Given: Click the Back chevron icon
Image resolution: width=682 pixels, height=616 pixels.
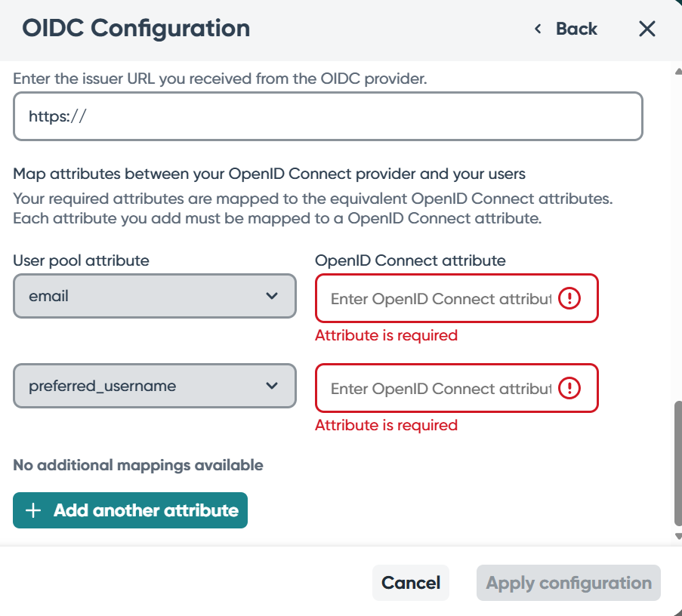Looking at the screenshot, I should point(538,29).
